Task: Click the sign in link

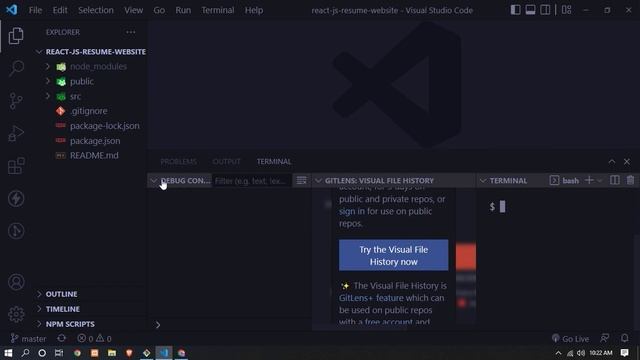Action: tap(352, 211)
